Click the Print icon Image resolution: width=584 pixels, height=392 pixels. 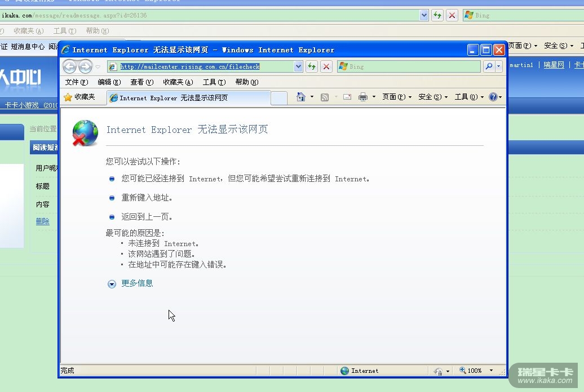point(363,97)
